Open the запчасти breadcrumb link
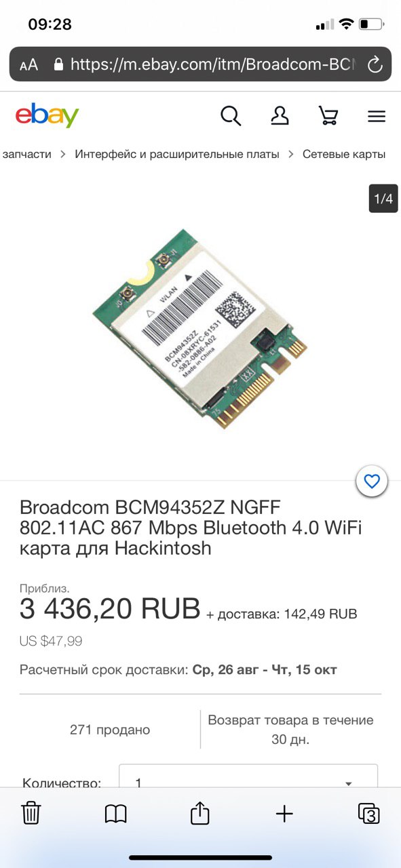401x868 pixels. click(x=26, y=154)
